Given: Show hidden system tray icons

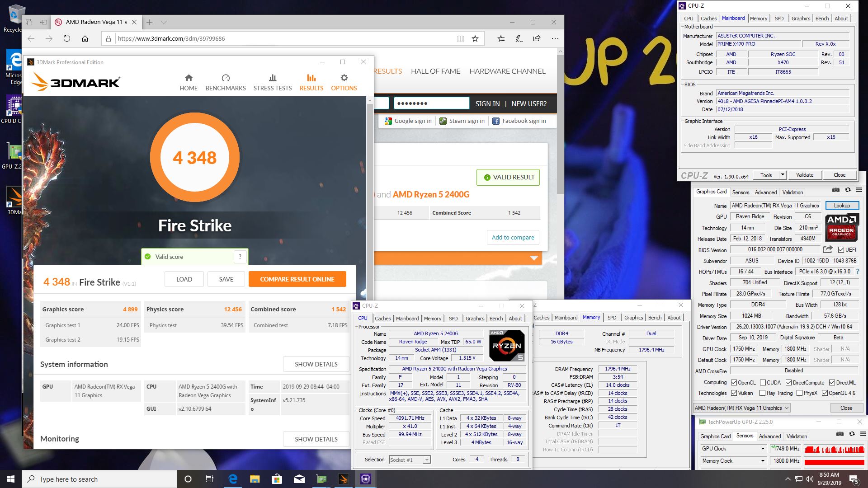Looking at the screenshot, I should (x=788, y=479).
